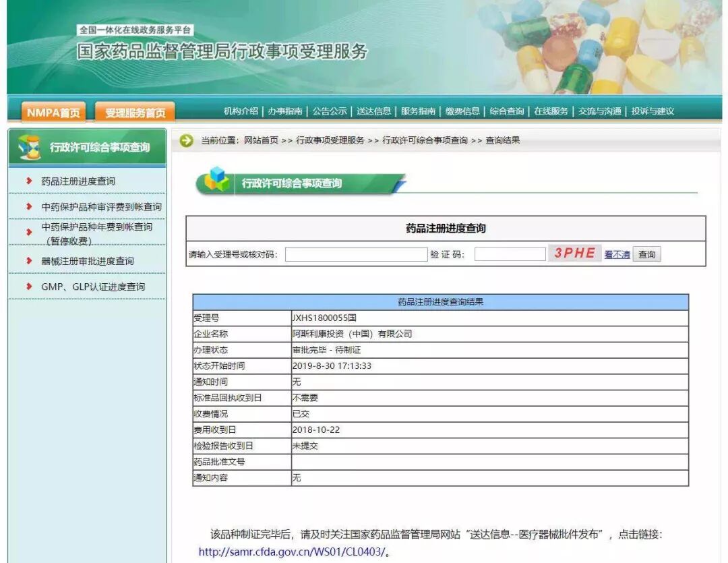Select 费用收到日 value 2018-10-22

315,429
